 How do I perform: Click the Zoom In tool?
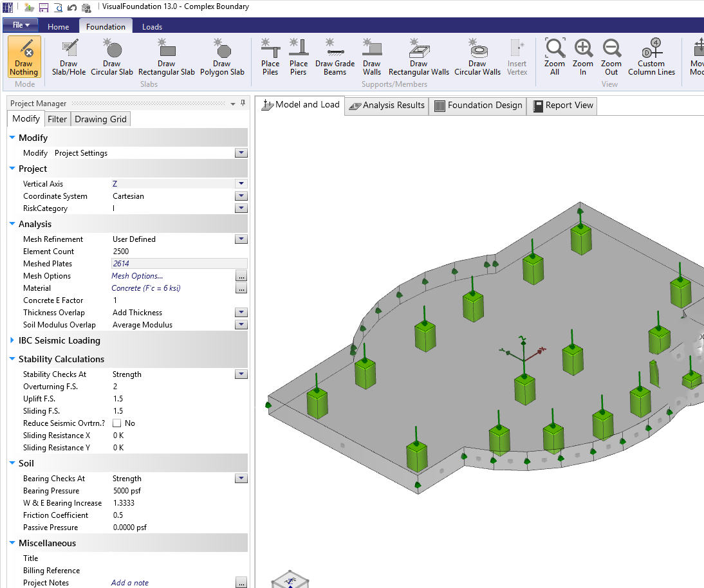(583, 57)
